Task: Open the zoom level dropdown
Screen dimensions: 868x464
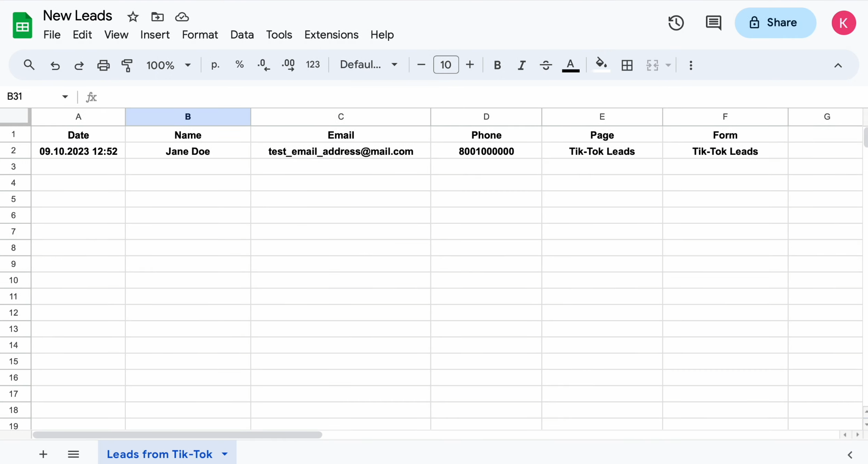Action: tap(168, 65)
